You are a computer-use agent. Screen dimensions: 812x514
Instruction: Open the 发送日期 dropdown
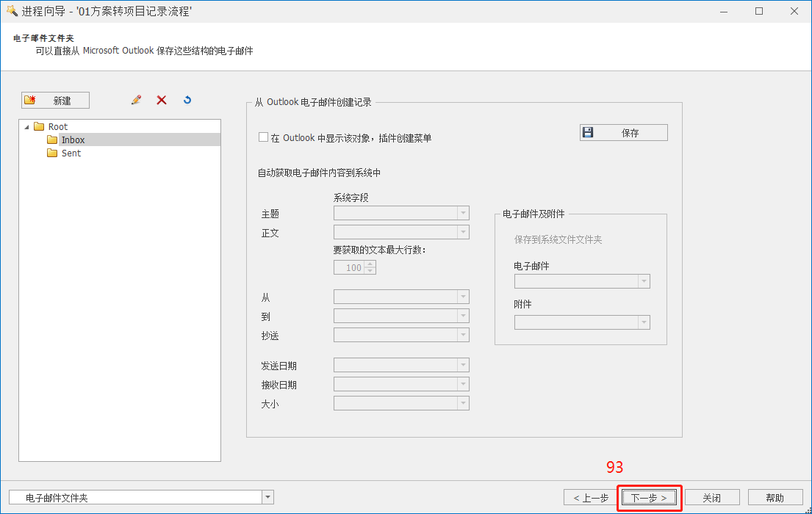pyautogui.click(x=464, y=364)
